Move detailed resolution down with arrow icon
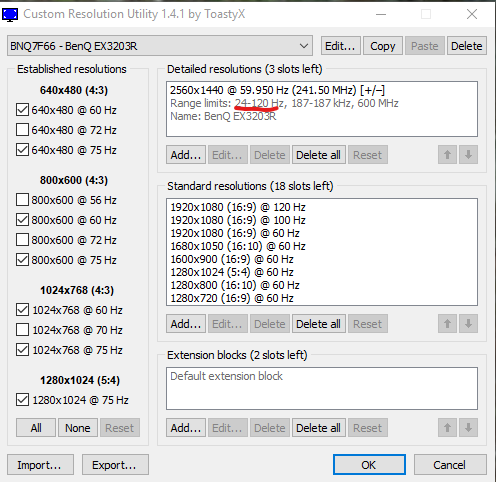 tap(468, 155)
